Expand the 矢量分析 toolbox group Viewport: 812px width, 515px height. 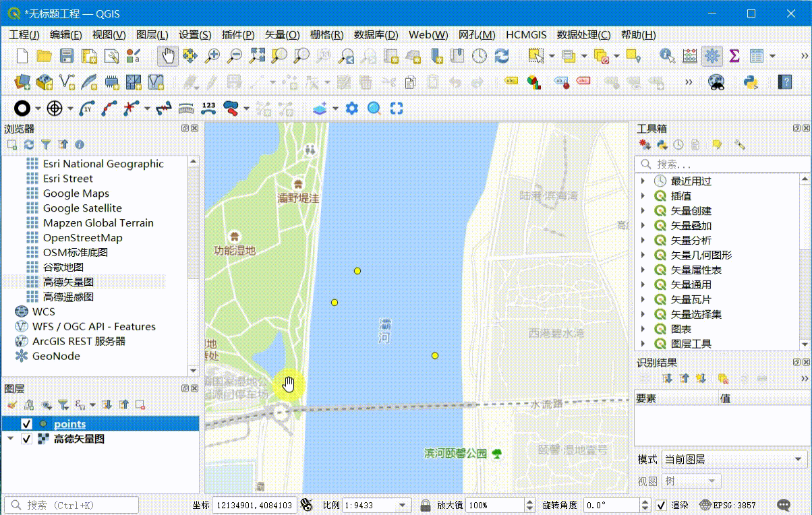[x=643, y=240]
